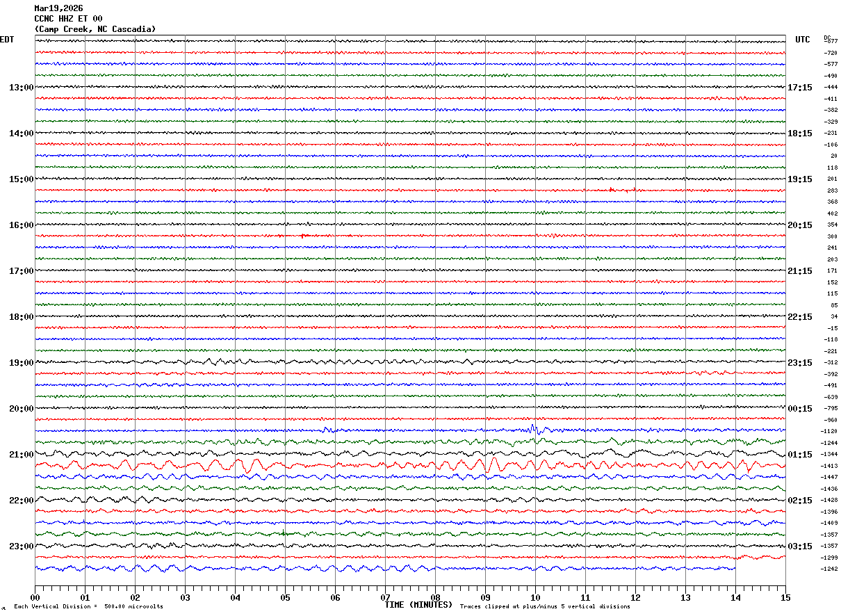Click minute tick label 02 on the axis
Image resolution: width=841 pixels, height=616 pixels.
[x=135, y=597]
